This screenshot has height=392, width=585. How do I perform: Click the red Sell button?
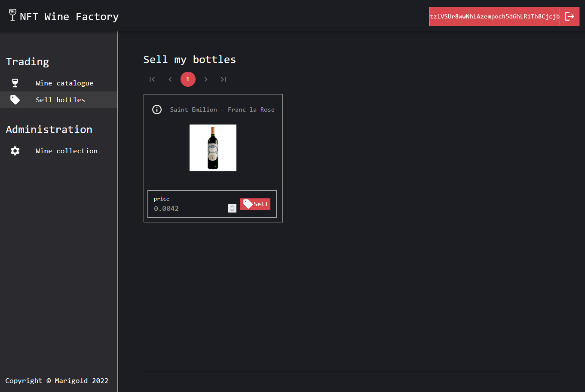click(255, 204)
